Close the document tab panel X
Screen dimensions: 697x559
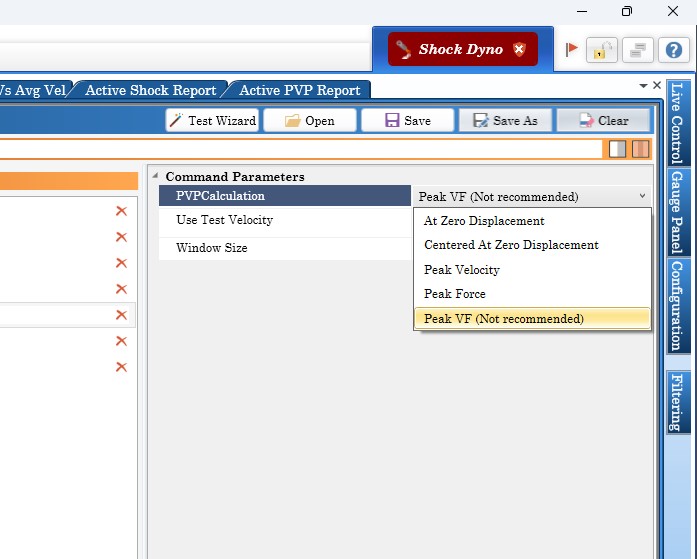click(x=657, y=85)
